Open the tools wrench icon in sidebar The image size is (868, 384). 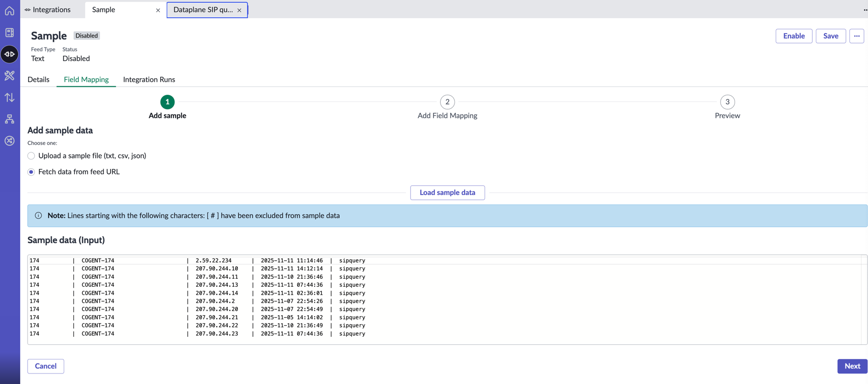point(10,76)
